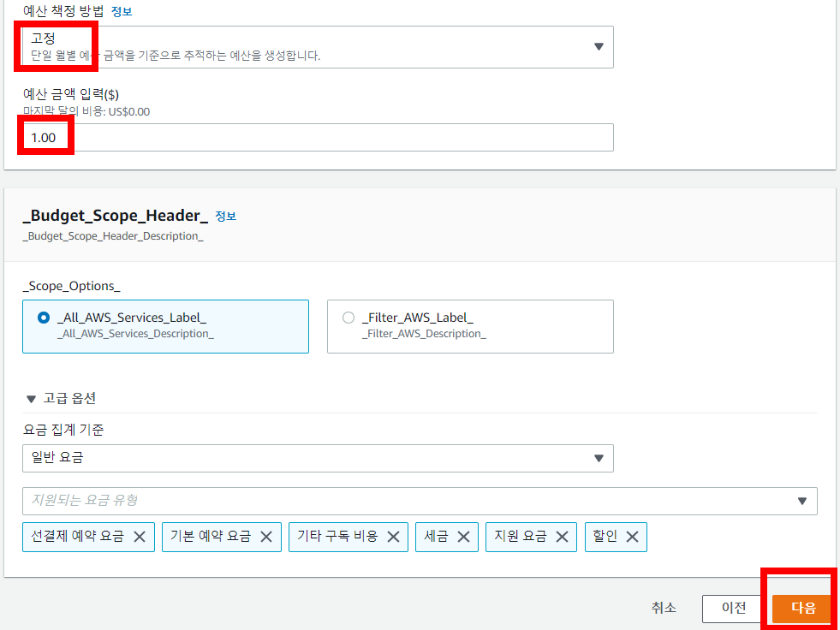The image size is (840, 630).
Task: Click the 요금 집계 기준 label
Action: pyautogui.click(x=63, y=430)
